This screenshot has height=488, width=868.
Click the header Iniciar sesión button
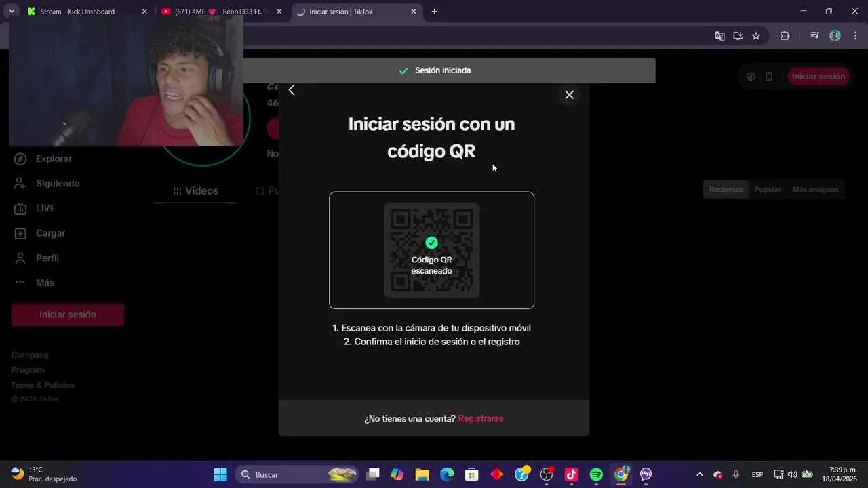[x=818, y=76]
